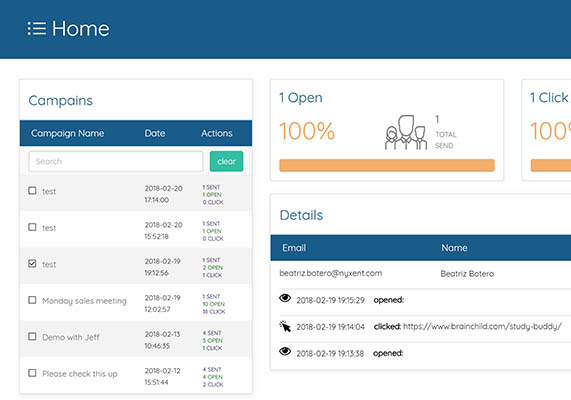Image resolution: width=571 pixels, height=400 pixels.
Task: Click 5 OPEN stat for Demo with Jeff
Action: pyautogui.click(x=213, y=341)
